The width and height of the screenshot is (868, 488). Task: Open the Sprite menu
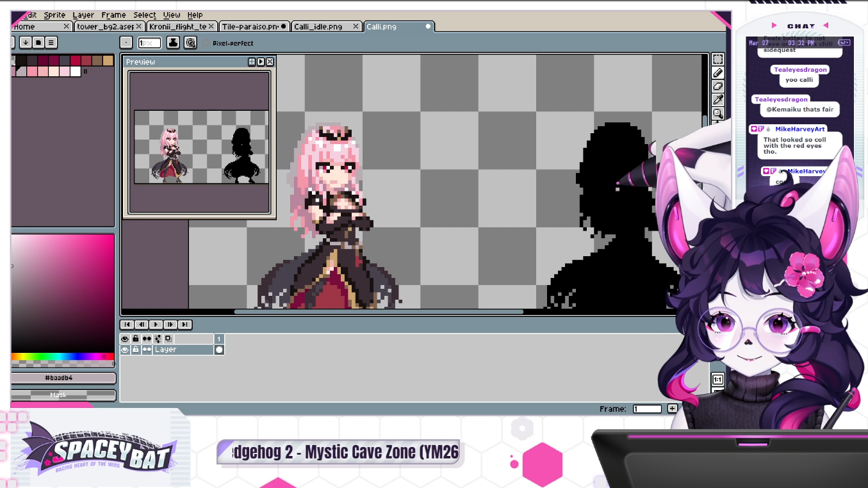point(54,15)
